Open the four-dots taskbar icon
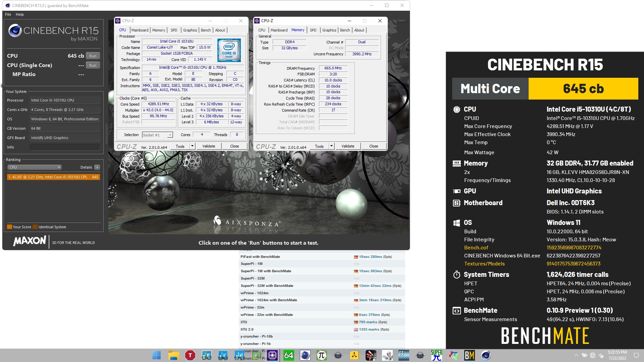Image resolution: width=644 pixels, height=362 pixels. click(404, 355)
